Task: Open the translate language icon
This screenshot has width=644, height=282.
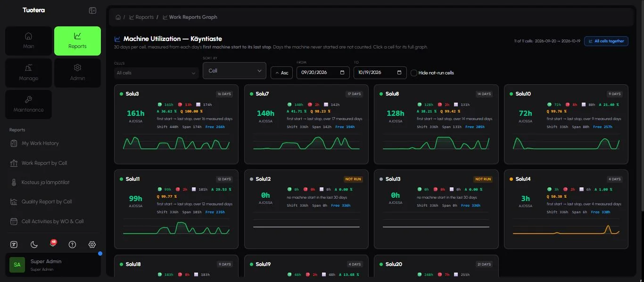Action: [14, 244]
